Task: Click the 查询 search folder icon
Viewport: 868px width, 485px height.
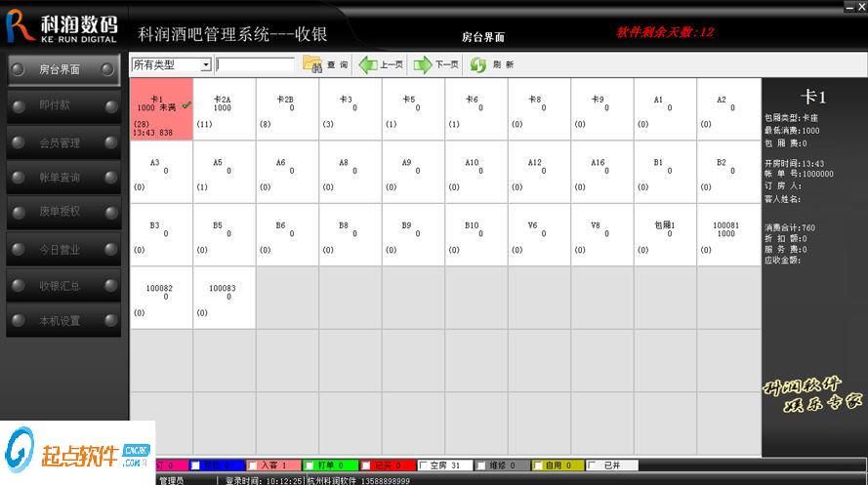Action: (x=312, y=64)
